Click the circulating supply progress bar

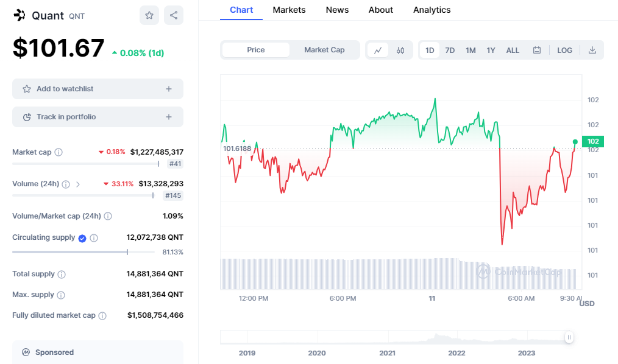[83, 252]
